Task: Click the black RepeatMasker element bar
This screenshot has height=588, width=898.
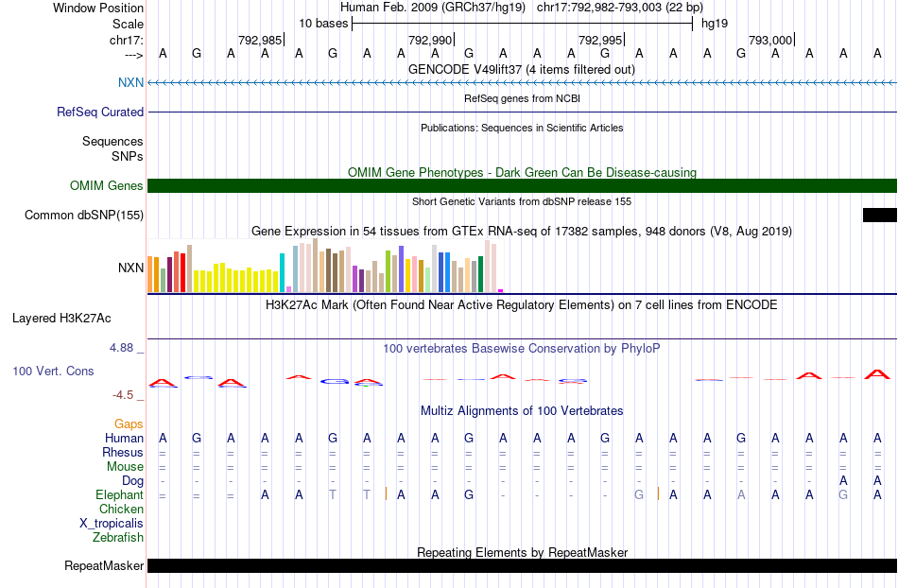Action: coord(523,565)
